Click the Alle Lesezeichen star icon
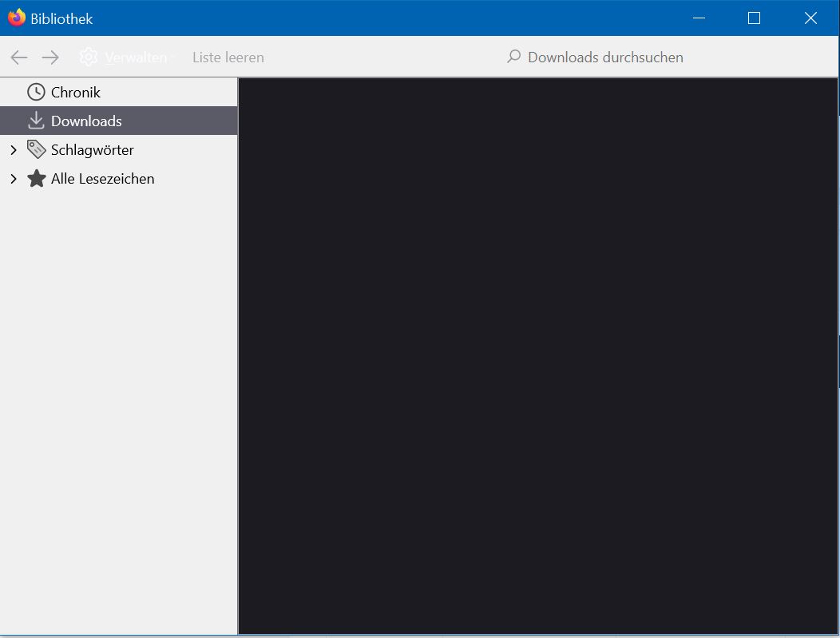 pos(37,178)
